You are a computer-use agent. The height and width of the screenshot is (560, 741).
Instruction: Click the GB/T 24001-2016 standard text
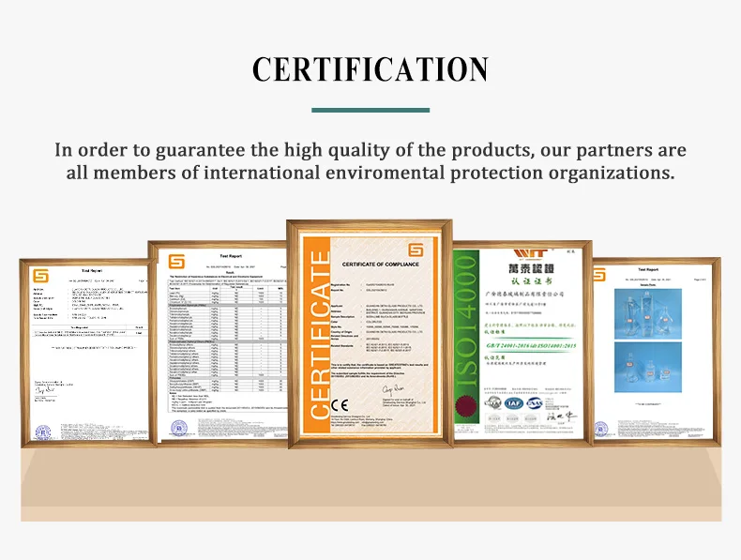click(x=531, y=346)
